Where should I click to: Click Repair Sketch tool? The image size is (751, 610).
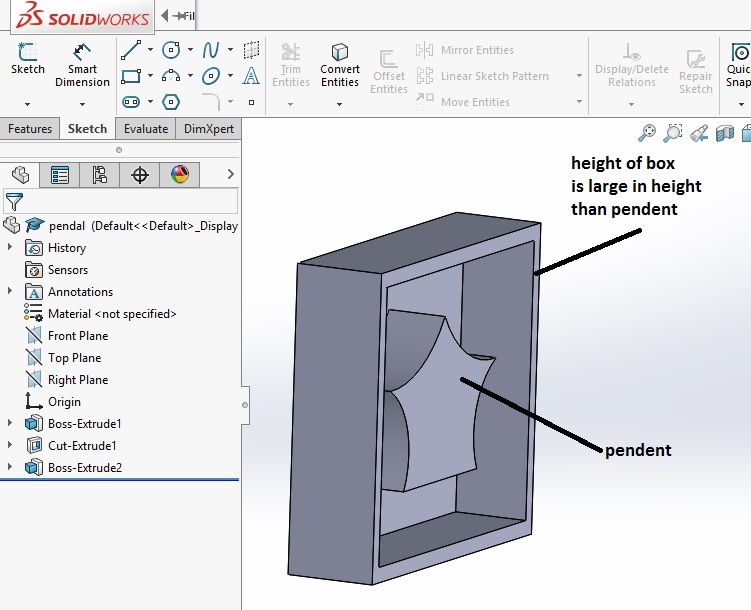695,72
